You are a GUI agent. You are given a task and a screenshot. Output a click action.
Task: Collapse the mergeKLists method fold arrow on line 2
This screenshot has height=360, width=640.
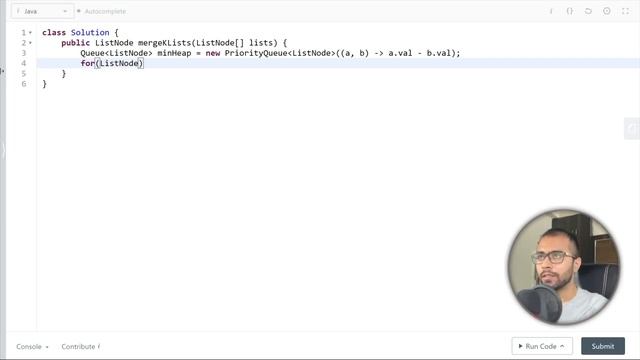point(30,43)
